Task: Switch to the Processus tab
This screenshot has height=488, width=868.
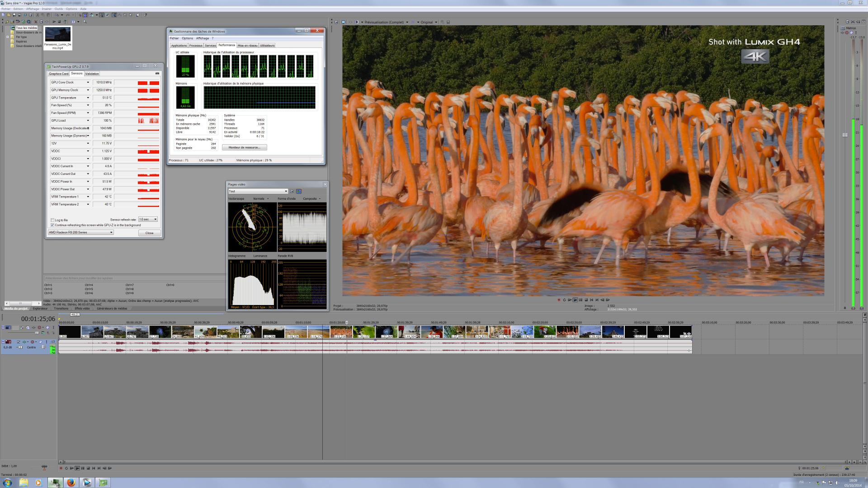Action: coord(196,45)
